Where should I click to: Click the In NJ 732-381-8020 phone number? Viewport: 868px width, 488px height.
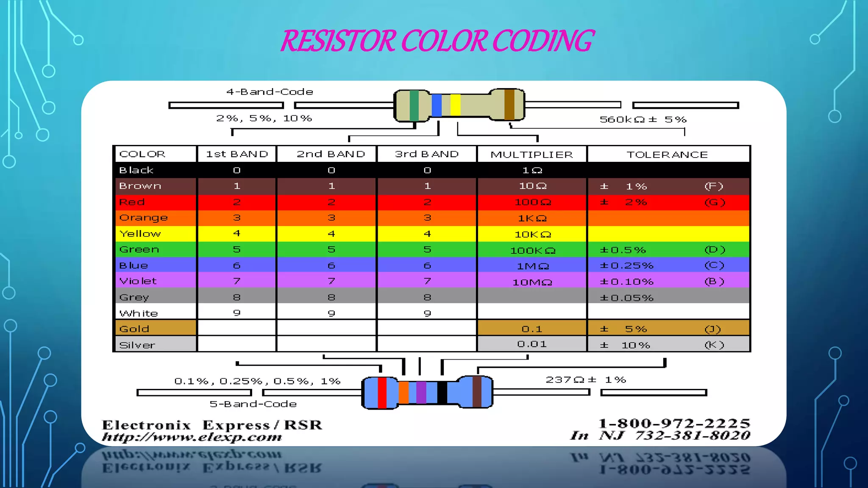point(660,435)
